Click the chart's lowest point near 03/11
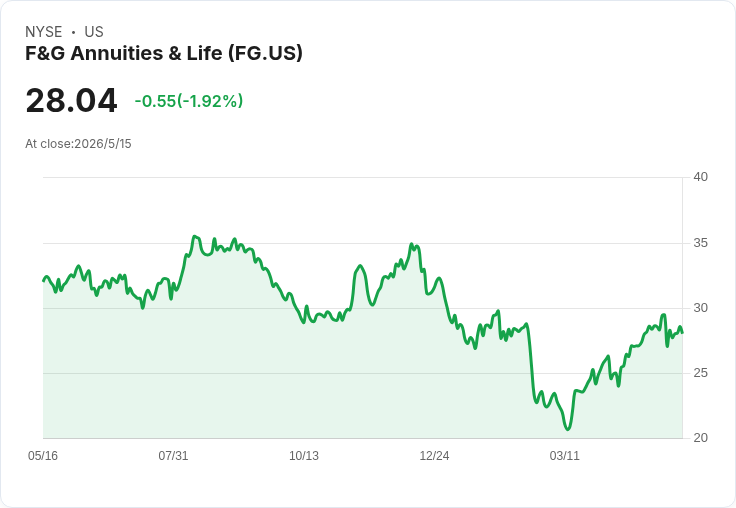Screen dimensions: 736x508 [x=568, y=429]
